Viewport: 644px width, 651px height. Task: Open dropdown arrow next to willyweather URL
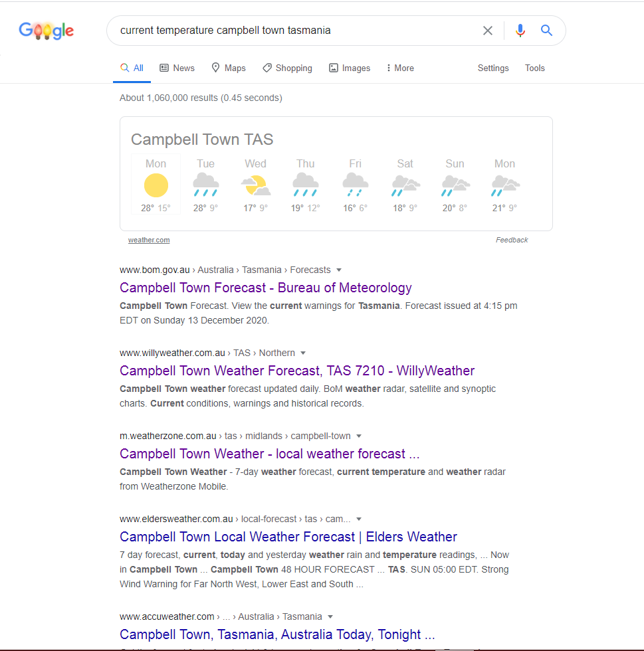pyautogui.click(x=303, y=353)
